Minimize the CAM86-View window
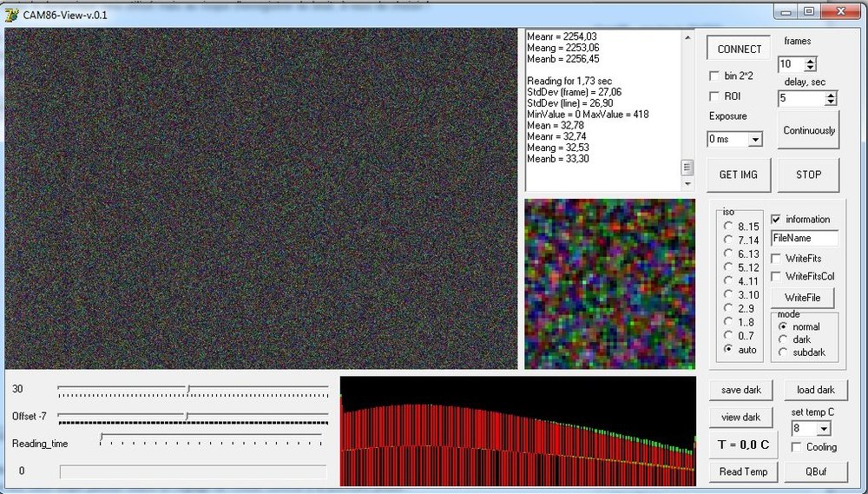Screen dimensions: 868x494 tap(785, 12)
